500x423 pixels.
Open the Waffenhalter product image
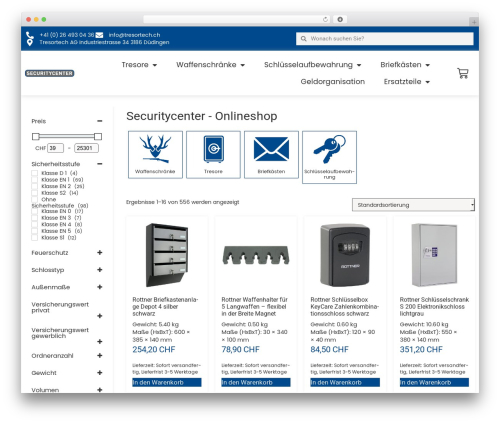256,255
